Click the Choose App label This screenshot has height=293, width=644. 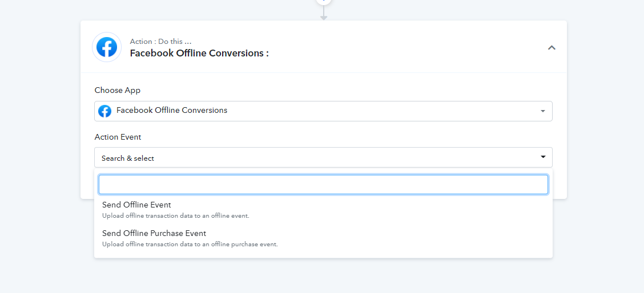(x=118, y=90)
